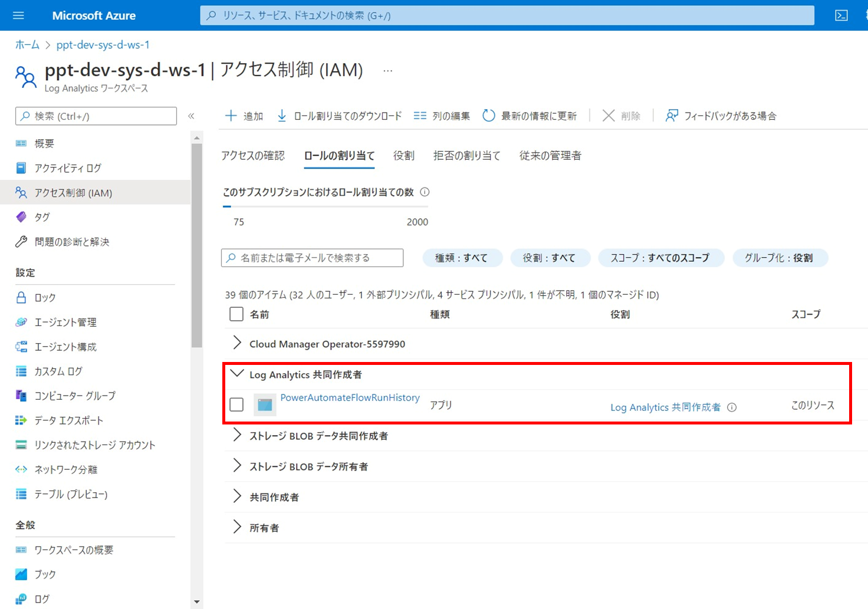The height and width of the screenshot is (609, 868).
Task: Click ロール割り当てのダウンロード in the toolbar
Action: pos(339,116)
